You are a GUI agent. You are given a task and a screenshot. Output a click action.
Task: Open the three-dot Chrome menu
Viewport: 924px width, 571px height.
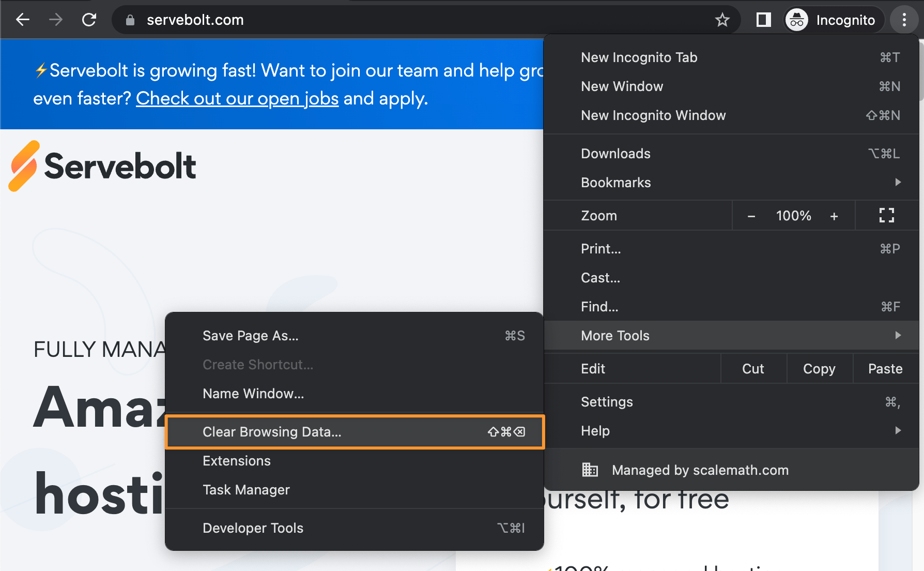pyautogui.click(x=904, y=20)
